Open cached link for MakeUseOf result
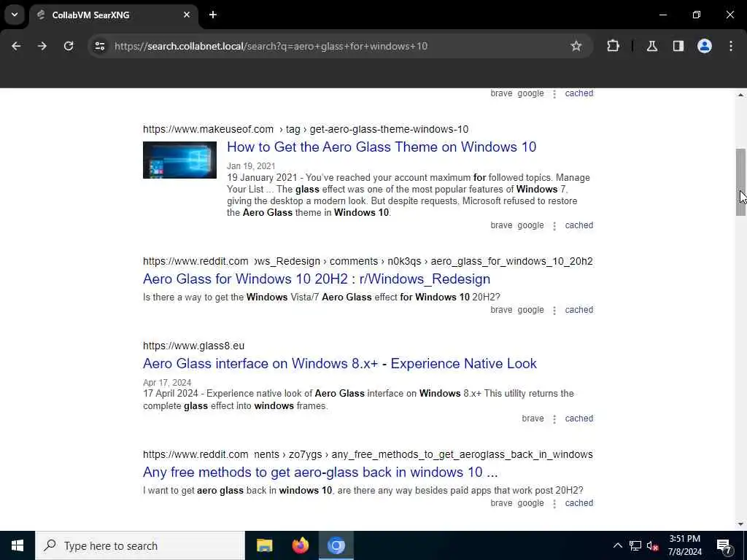Viewport: 747px width, 560px height. 578,225
